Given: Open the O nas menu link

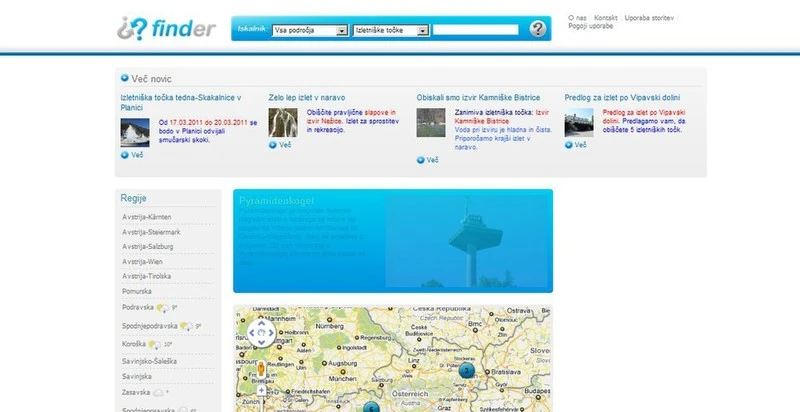Looking at the screenshot, I should pos(578,18).
